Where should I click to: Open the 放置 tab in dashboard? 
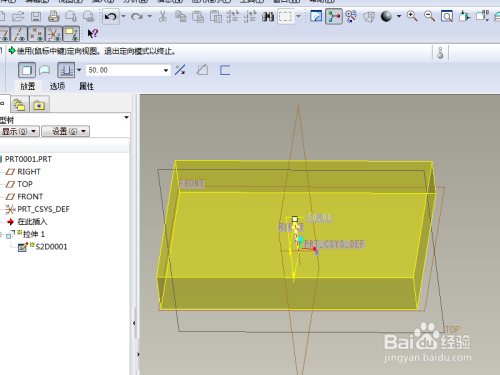(x=28, y=86)
